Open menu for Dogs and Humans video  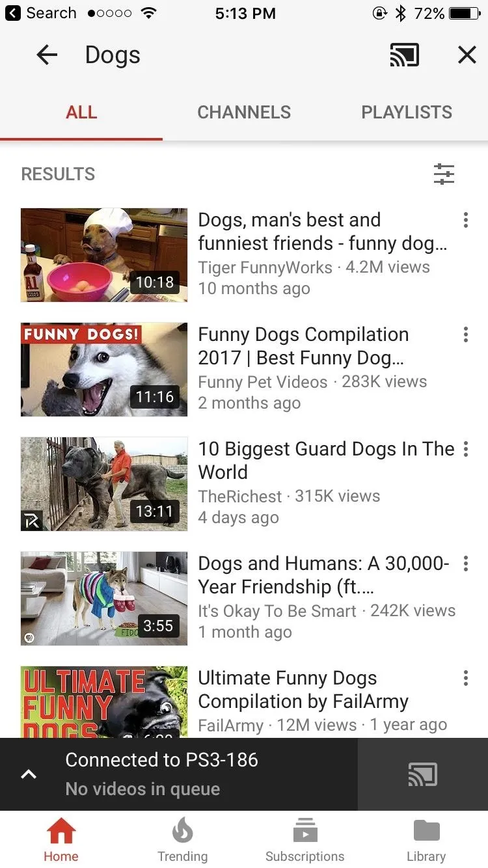click(465, 563)
